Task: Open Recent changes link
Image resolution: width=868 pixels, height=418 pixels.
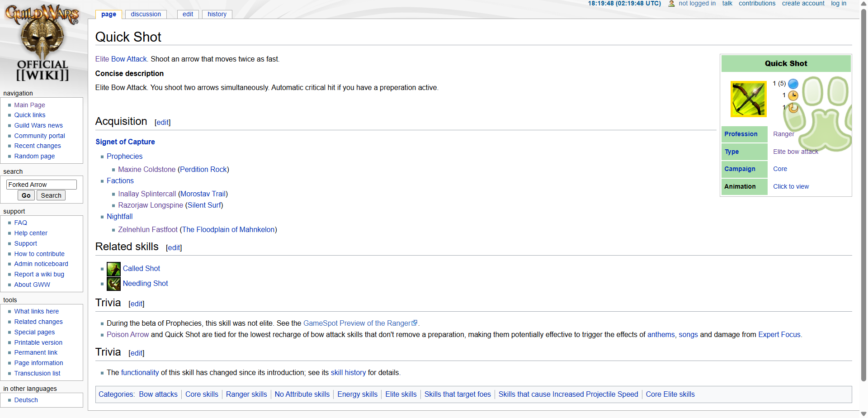Action: (x=38, y=146)
